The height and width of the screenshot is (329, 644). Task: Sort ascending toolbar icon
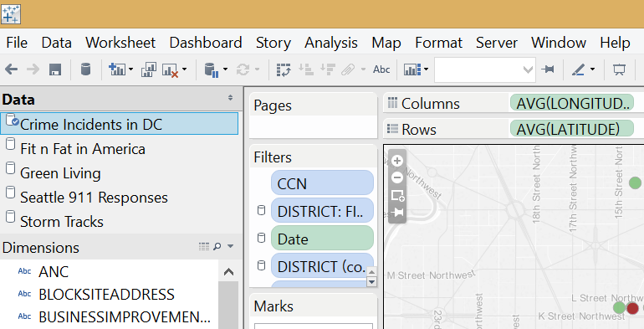306,69
